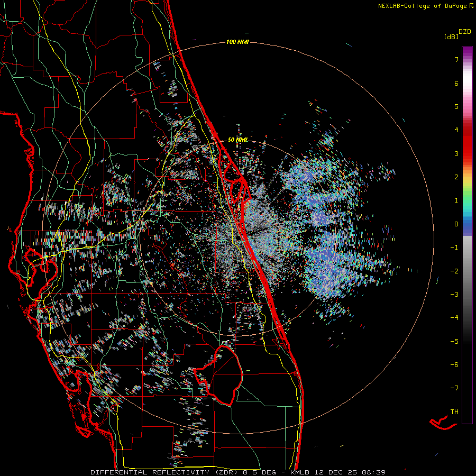The image size is (476, 476).
Task: Click the 08:39 timestamp
Action: (374, 472)
